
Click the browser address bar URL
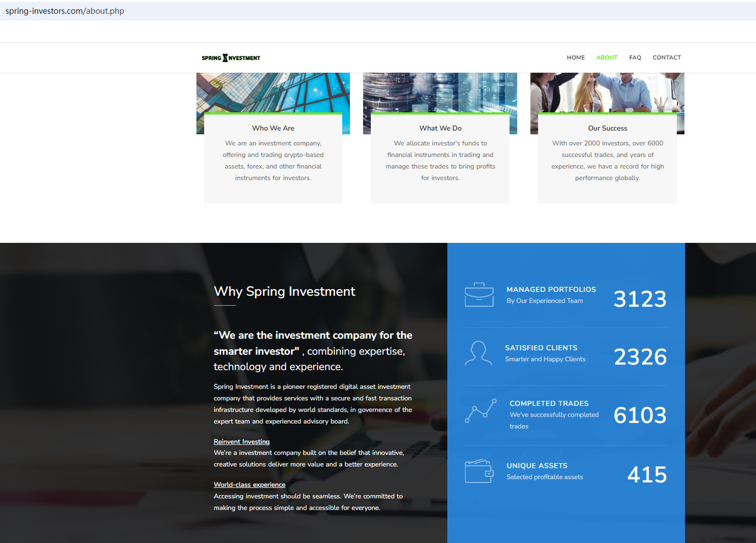[65, 11]
